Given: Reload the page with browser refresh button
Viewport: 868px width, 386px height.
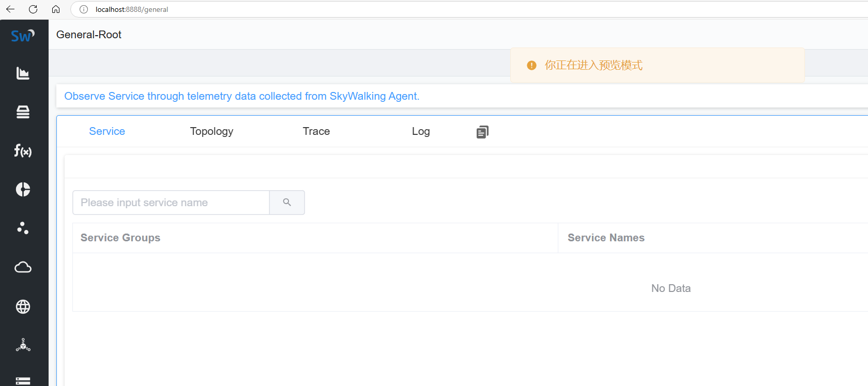Looking at the screenshot, I should coord(33,9).
